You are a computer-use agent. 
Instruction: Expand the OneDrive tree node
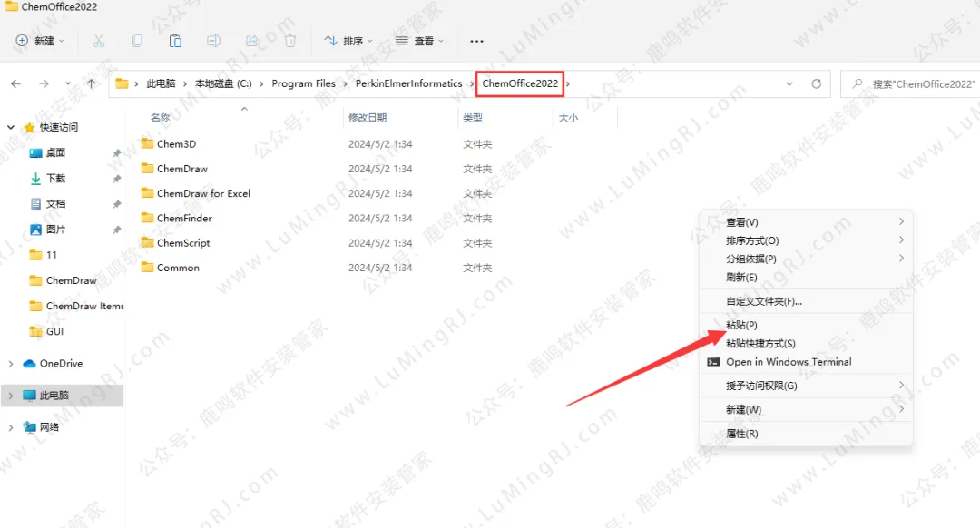pos(11,364)
